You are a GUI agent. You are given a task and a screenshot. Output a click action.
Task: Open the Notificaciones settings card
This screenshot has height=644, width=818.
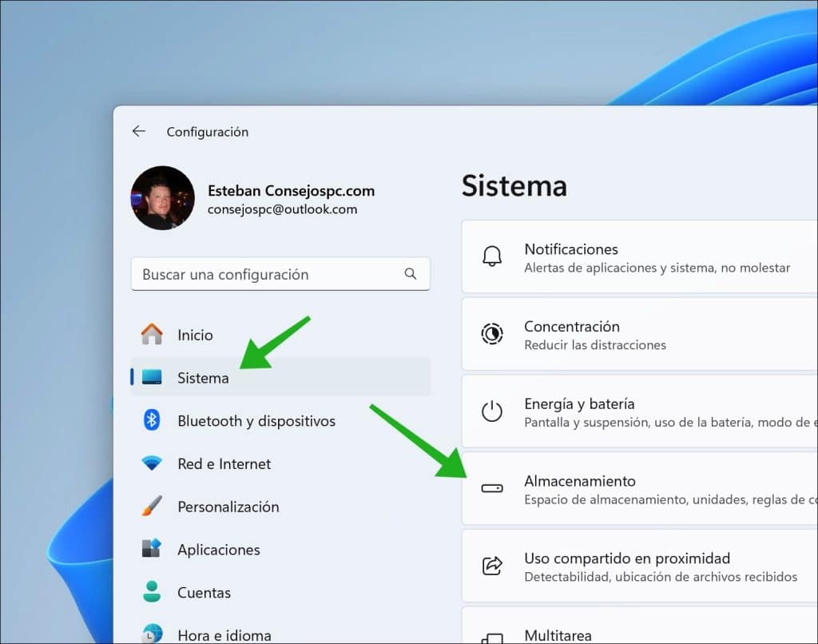(x=640, y=256)
